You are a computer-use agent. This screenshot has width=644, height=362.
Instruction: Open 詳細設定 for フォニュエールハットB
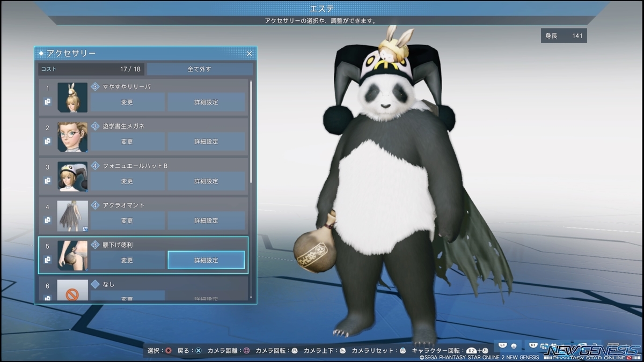coord(206,181)
